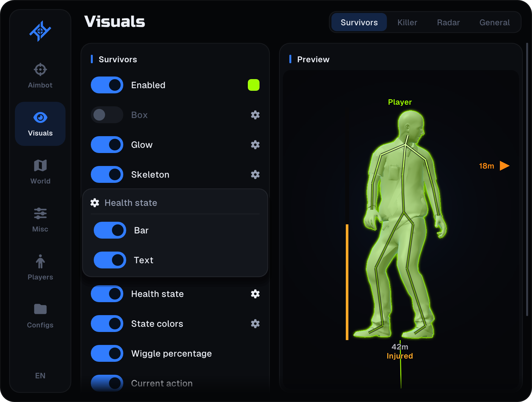Go to Misc sliders section

coord(40,220)
